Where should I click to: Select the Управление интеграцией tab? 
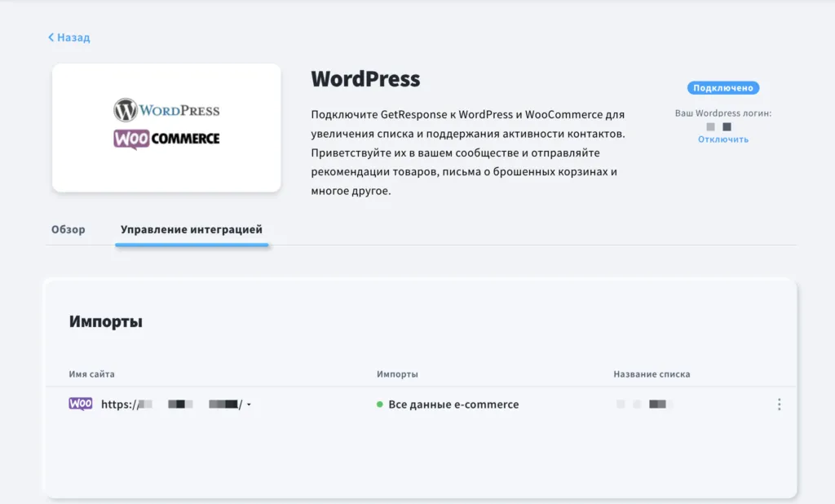click(191, 230)
